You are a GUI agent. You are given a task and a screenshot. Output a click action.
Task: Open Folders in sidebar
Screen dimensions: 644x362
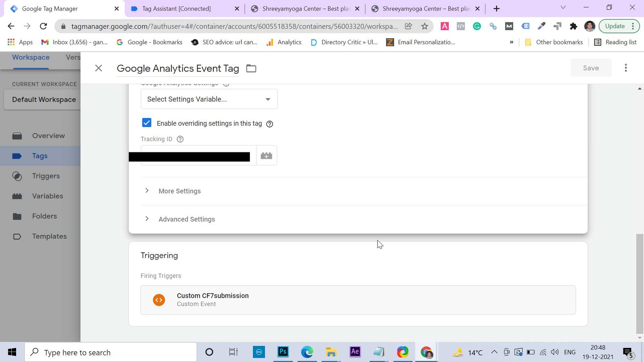click(40, 216)
